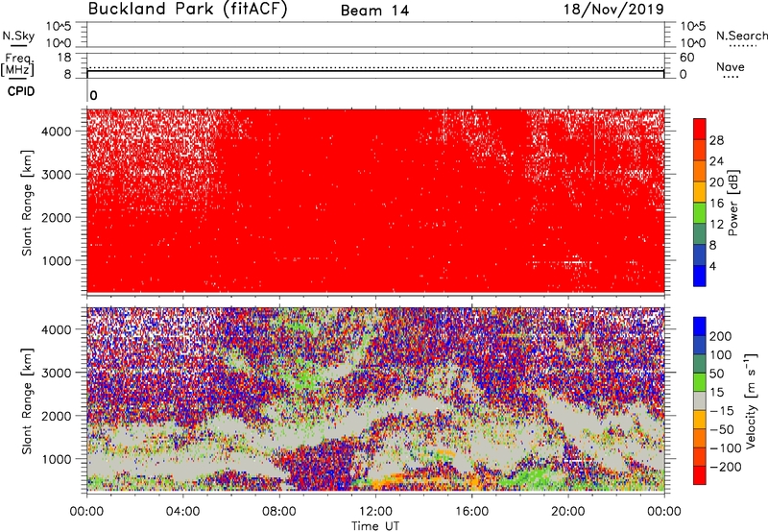Click the power colorbar label '4'

pos(712,266)
